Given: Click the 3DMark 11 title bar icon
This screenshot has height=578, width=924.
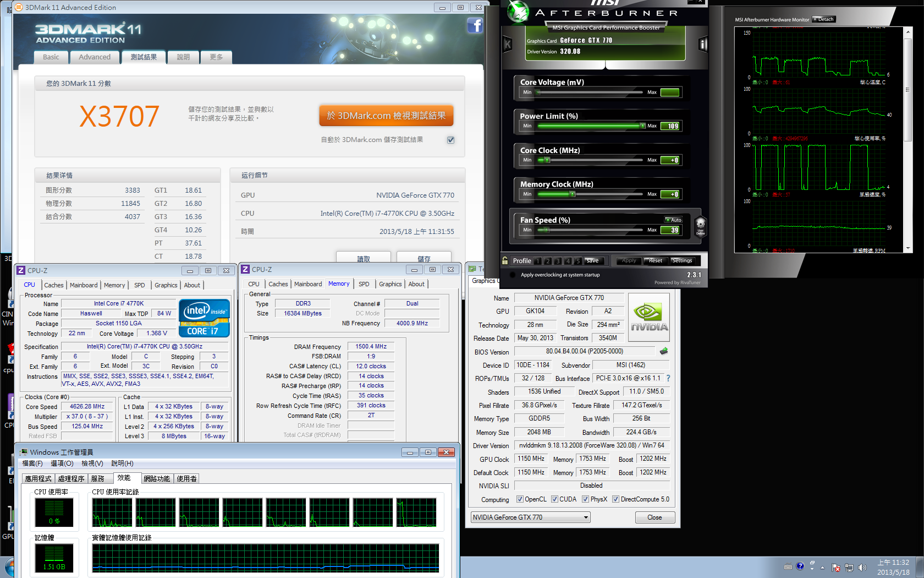Looking at the screenshot, I should [19, 7].
